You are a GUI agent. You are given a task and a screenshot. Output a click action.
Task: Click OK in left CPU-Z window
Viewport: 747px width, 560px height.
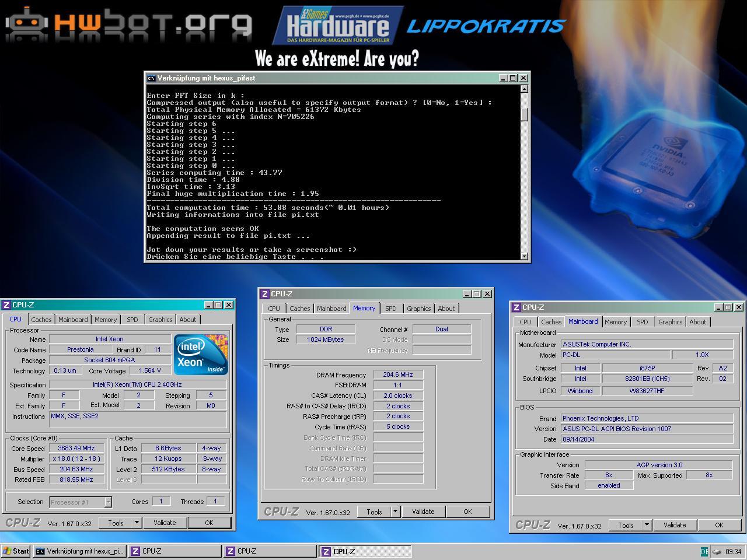[x=209, y=523]
